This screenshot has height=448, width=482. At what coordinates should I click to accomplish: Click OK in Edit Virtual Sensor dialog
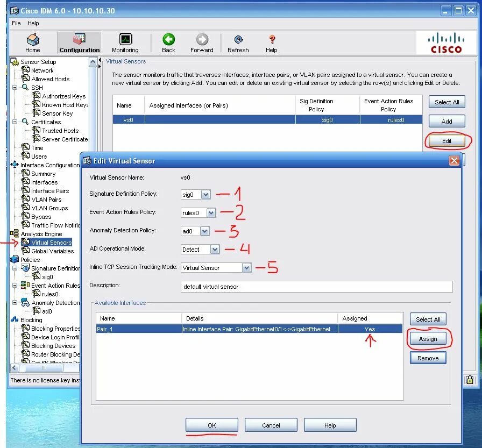tap(212, 425)
